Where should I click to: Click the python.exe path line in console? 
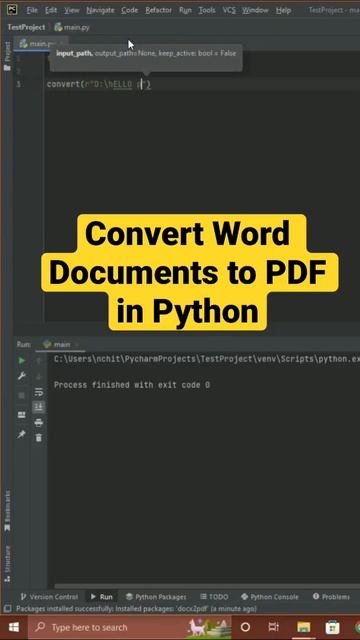(x=207, y=360)
